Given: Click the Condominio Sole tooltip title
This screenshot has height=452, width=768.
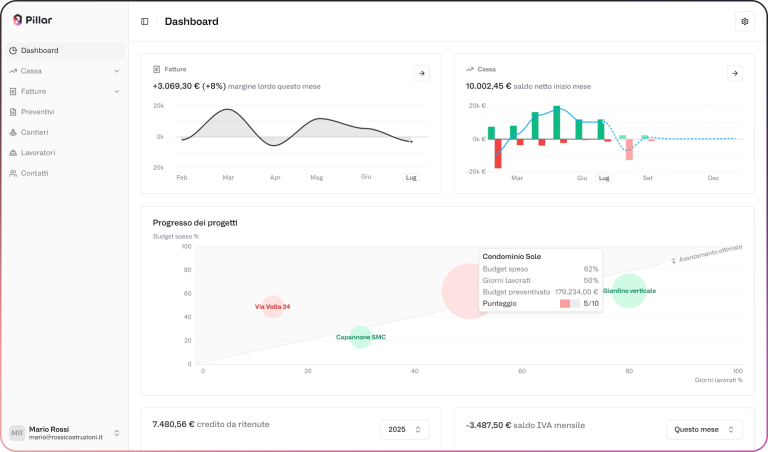Looking at the screenshot, I should click(512, 257).
